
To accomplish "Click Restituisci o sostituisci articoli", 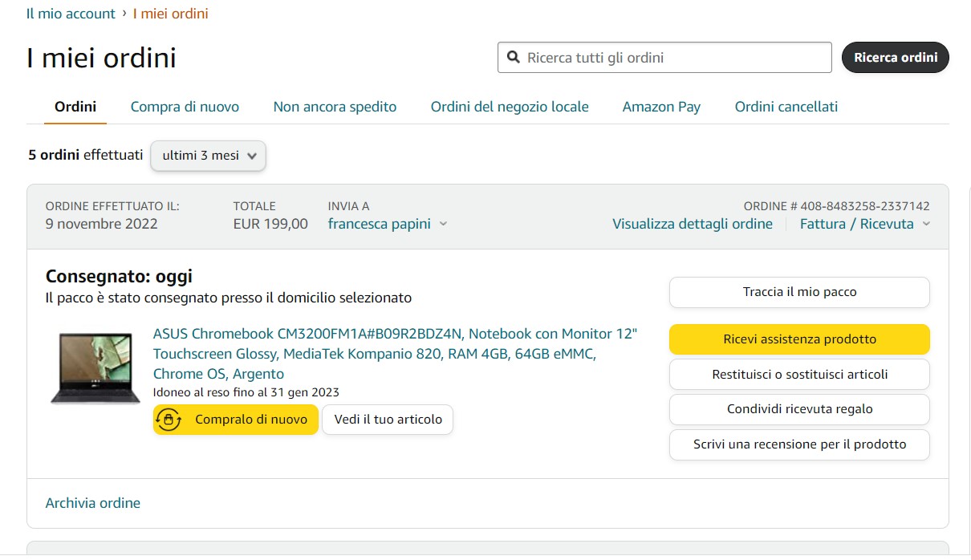I will pyautogui.click(x=799, y=375).
